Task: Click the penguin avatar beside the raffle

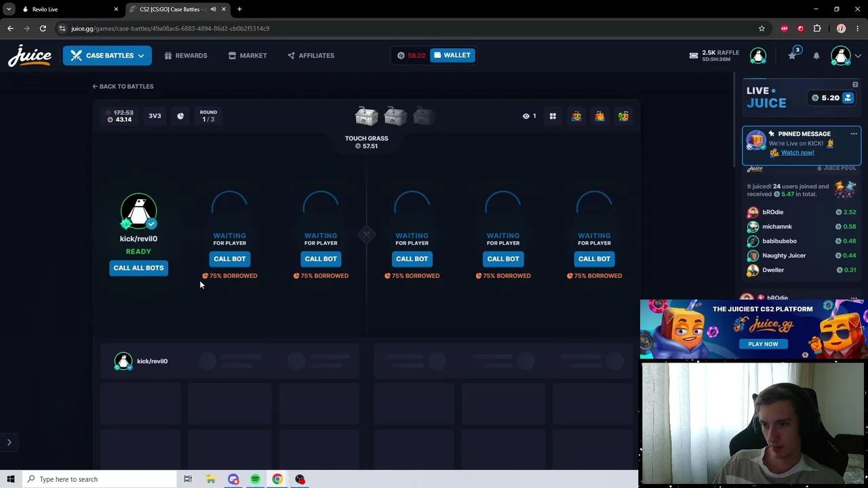Action: (x=757, y=56)
